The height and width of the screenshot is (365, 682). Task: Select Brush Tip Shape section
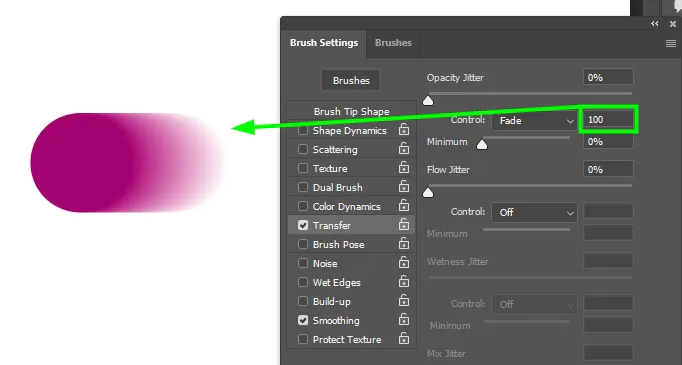(x=351, y=111)
